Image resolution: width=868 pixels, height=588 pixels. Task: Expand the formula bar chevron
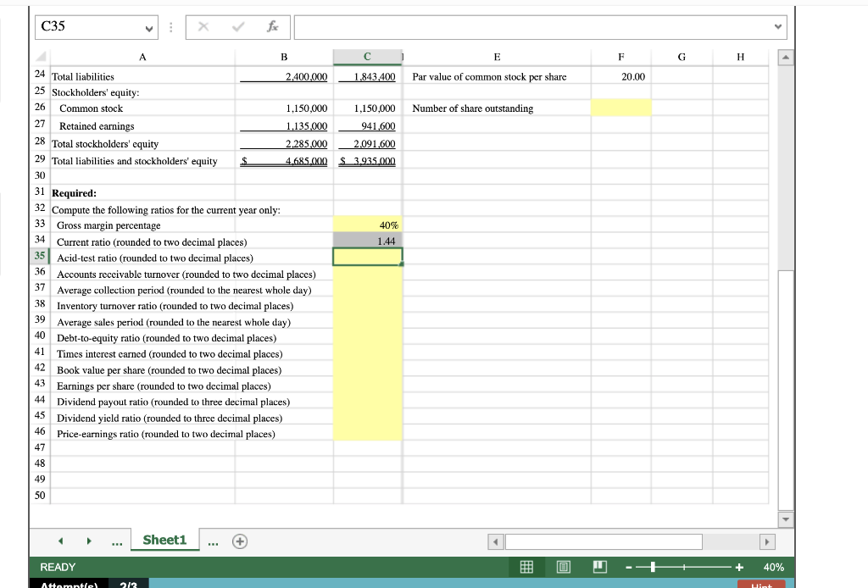point(777,26)
